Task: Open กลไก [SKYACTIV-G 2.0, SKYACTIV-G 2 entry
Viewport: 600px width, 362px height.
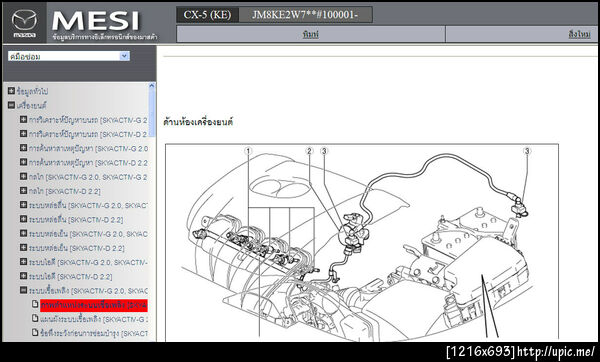Action: 88,177
